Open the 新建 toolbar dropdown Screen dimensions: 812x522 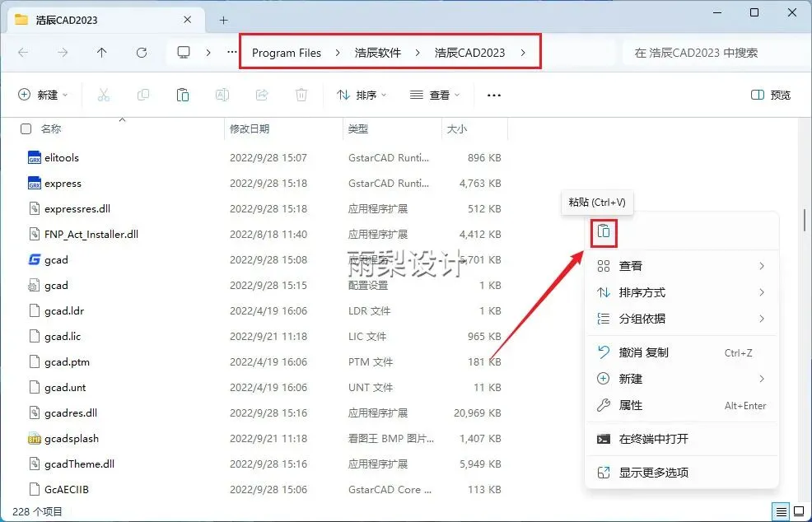[x=43, y=95]
